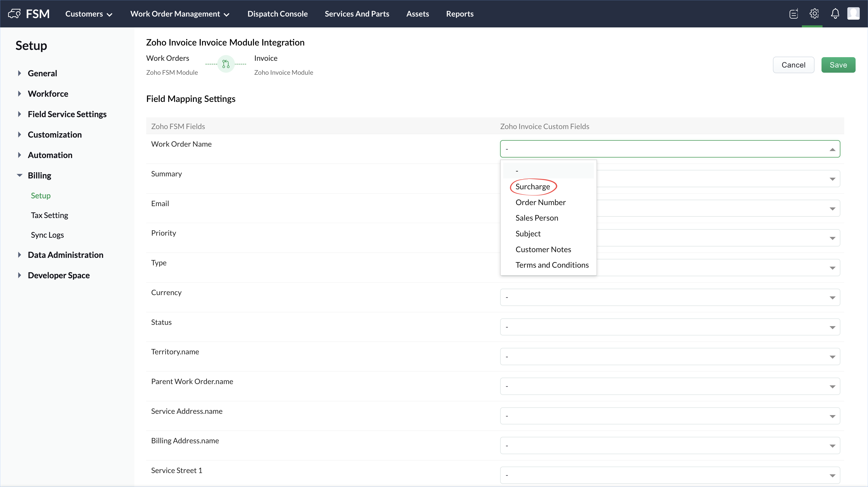This screenshot has height=487, width=868.
Task: Go to Dispatch Console tab
Action: pyautogui.click(x=277, y=14)
